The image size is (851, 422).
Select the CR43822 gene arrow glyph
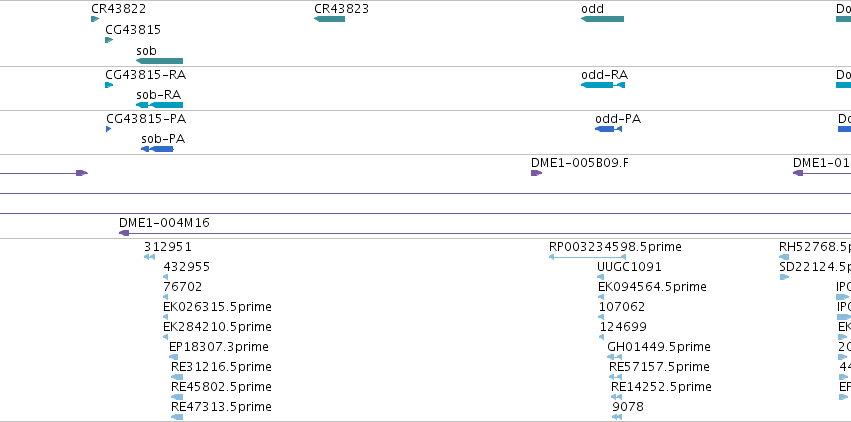click(95, 19)
